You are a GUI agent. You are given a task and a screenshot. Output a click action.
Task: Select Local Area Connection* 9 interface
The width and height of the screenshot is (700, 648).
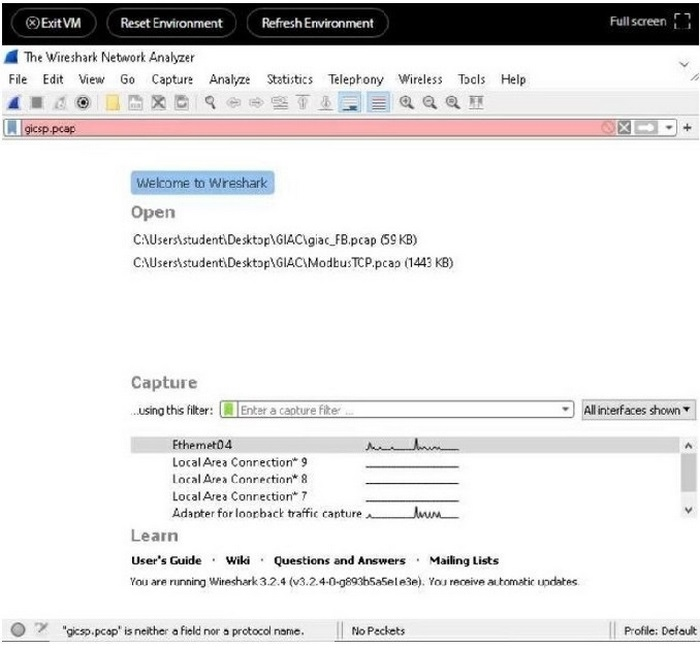405,462
